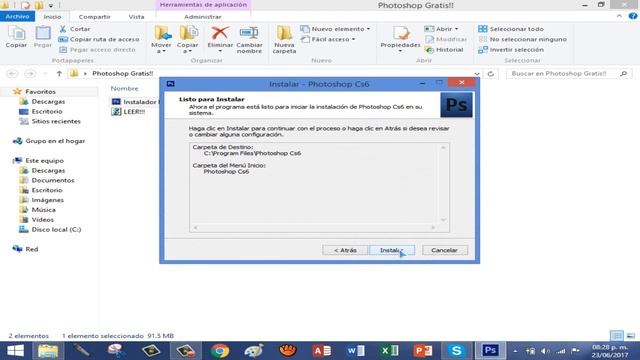This screenshot has height=360, width=640.
Task: Open Excel from the taskbar
Action: (x=389, y=351)
